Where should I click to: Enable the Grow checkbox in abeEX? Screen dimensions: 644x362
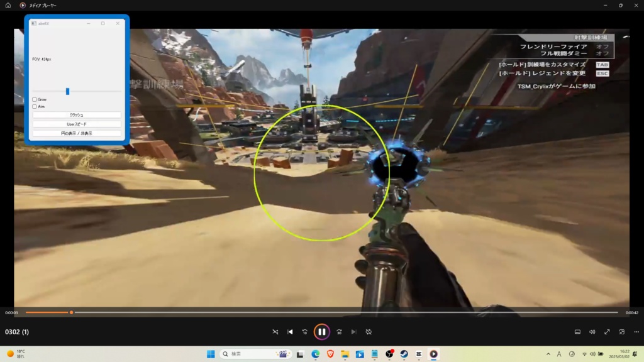click(x=35, y=99)
